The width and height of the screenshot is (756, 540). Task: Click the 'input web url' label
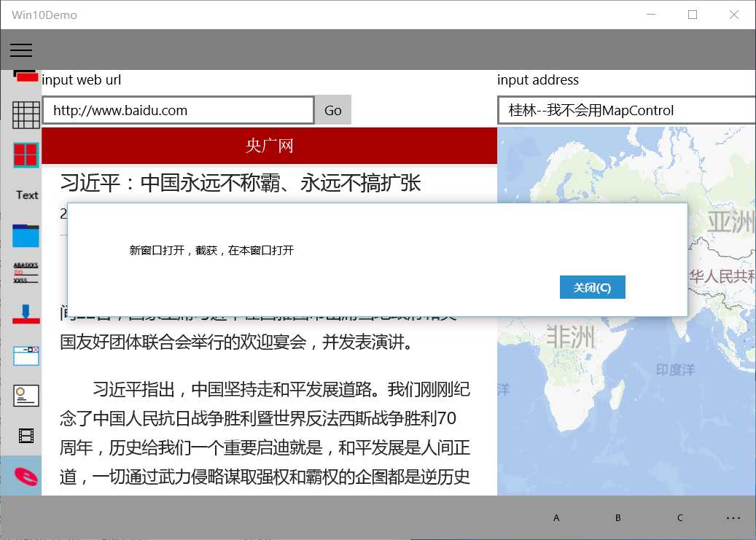[82, 80]
